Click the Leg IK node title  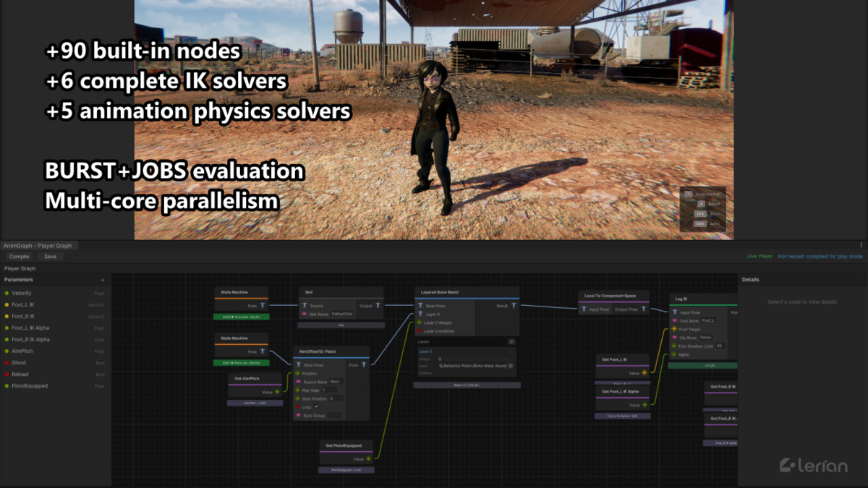681,298
